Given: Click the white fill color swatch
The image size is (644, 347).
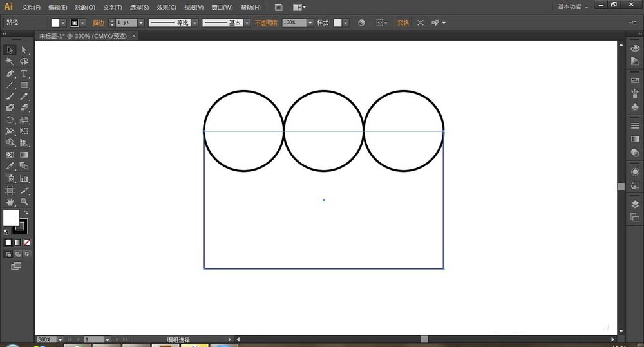Looking at the screenshot, I should point(11,218).
